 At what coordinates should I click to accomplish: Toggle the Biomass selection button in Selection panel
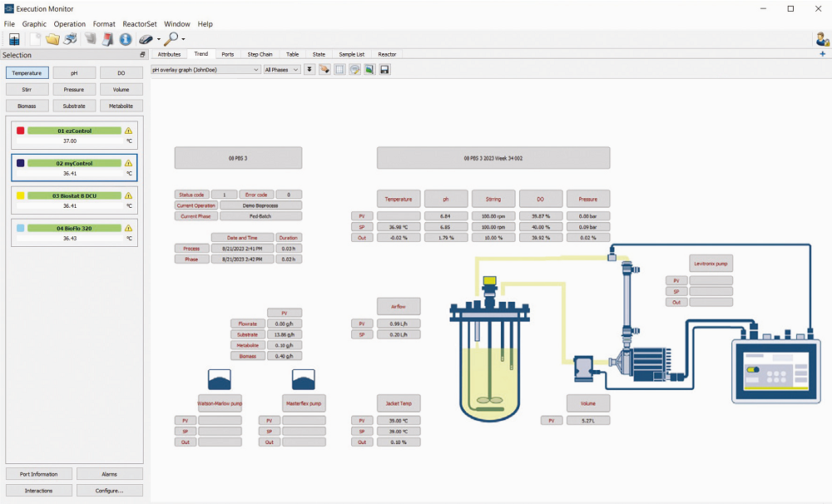click(27, 106)
